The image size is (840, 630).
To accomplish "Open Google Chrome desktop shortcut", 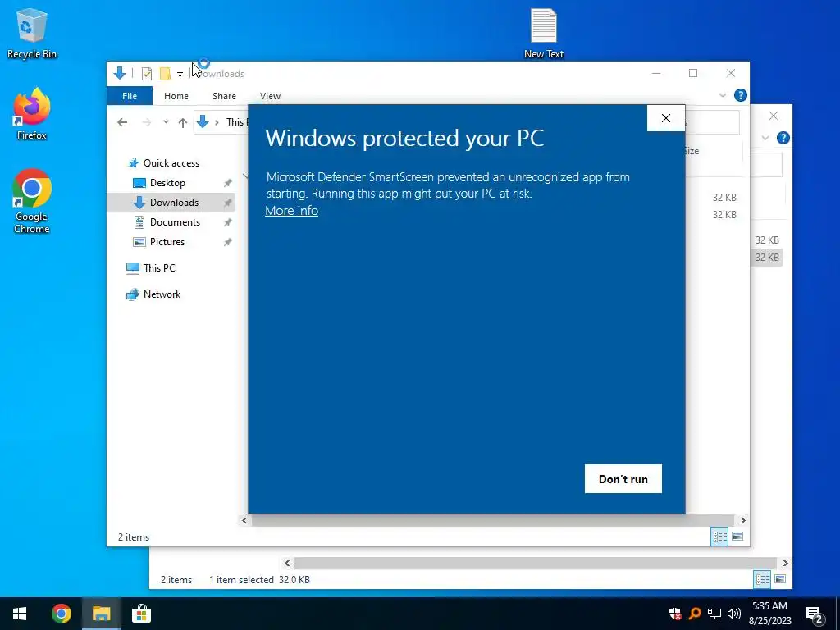I will (x=32, y=201).
